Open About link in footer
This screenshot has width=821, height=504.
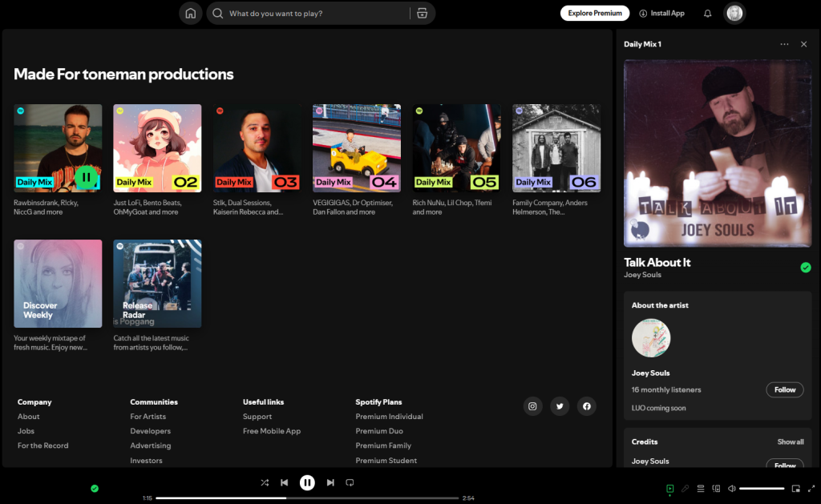(28, 417)
